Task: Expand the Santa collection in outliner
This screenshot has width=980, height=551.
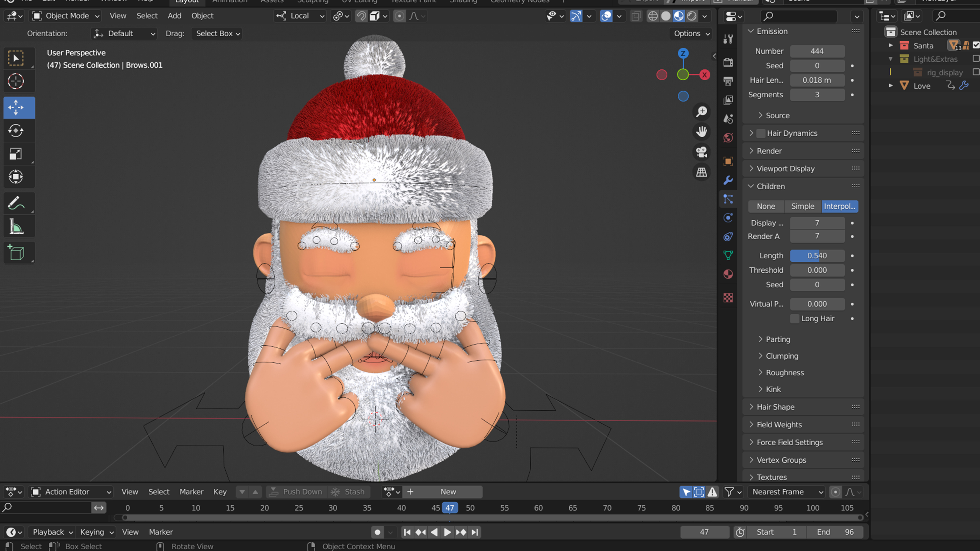Action: [x=891, y=45]
